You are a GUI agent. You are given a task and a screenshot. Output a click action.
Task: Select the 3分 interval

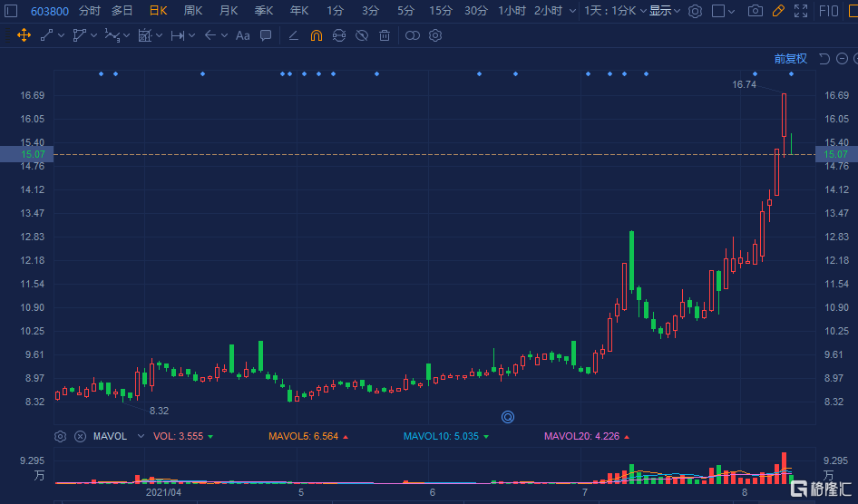(370, 11)
